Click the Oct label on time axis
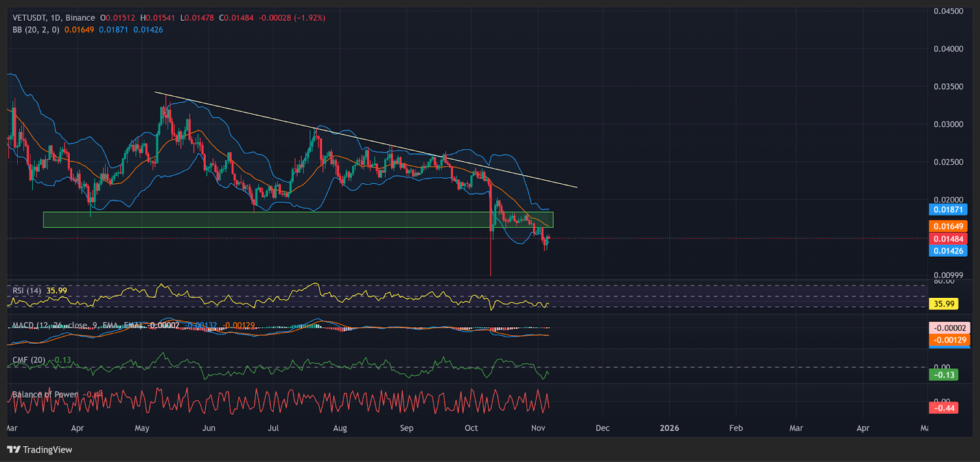This screenshot has height=462, width=980. [x=471, y=428]
